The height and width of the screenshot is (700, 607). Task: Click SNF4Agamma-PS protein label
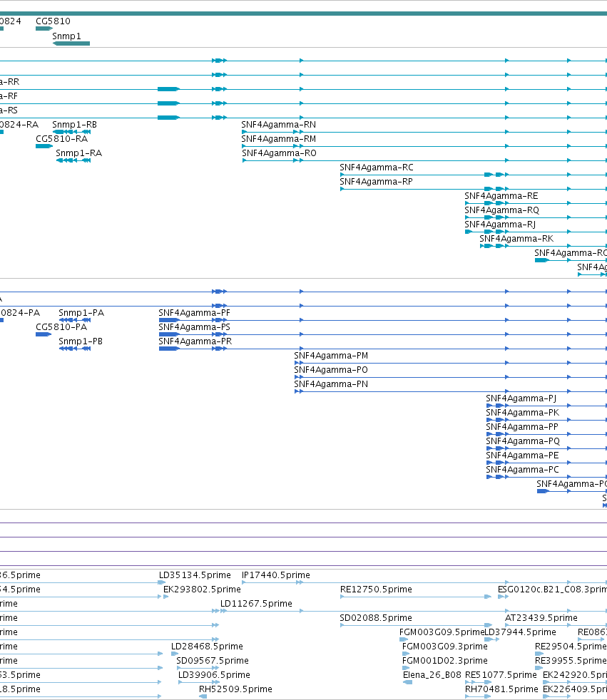[x=194, y=327]
